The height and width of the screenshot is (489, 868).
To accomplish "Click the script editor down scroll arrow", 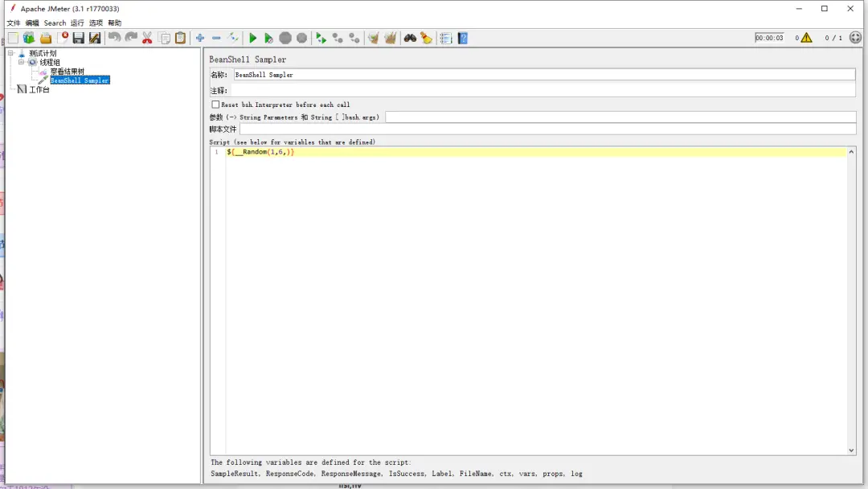I will [x=851, y=450].
